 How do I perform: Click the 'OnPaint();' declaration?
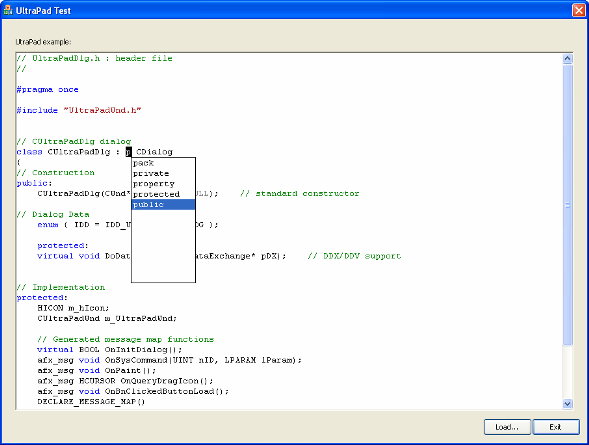click(x=130, y=371)
